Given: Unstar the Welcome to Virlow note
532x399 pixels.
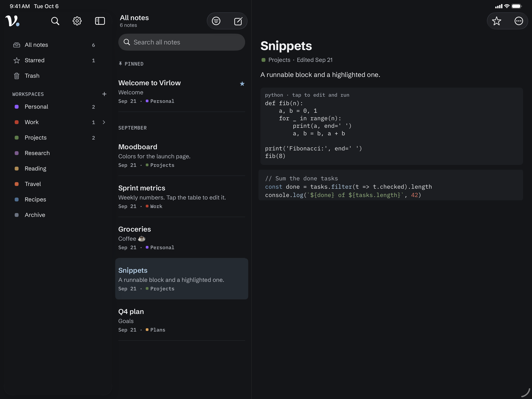Looking at the screenshot, I should [x=242, y=84].
